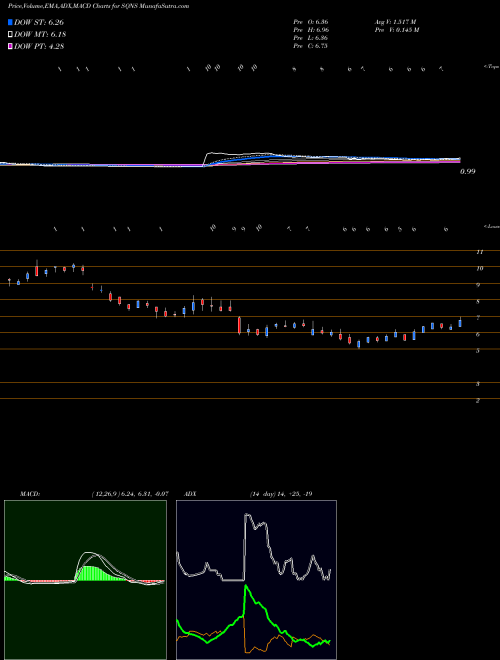Click the 'MACD:' panel heading
Image resolution: width=500 pixels, height=660 pixels.
pyautogui.click(x=30, y=494)
